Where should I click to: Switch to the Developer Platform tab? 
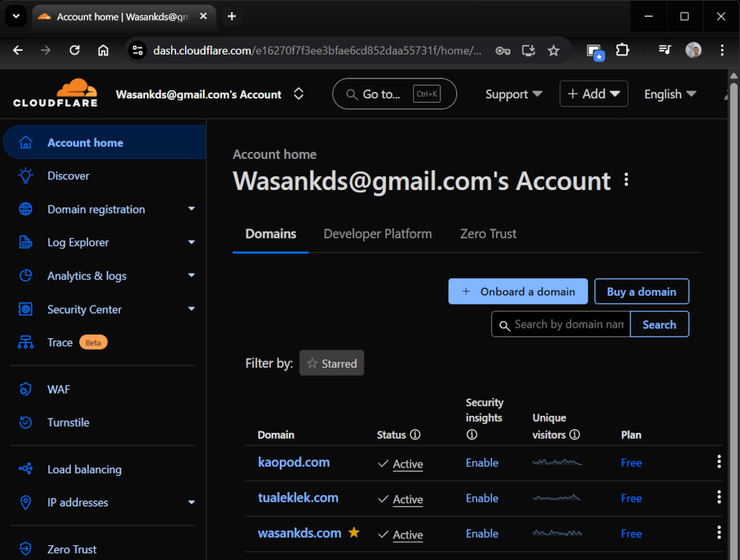click(x=377, y=234)
